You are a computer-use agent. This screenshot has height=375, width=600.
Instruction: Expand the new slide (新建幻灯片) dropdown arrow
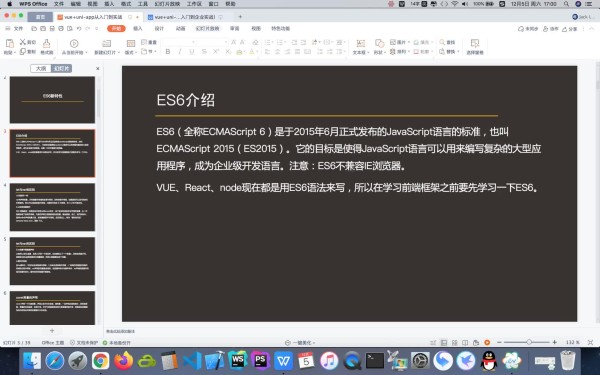coord(119,52)
